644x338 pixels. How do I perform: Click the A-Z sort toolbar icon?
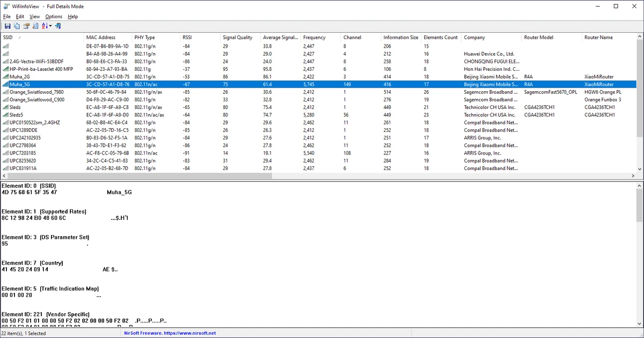45,26
